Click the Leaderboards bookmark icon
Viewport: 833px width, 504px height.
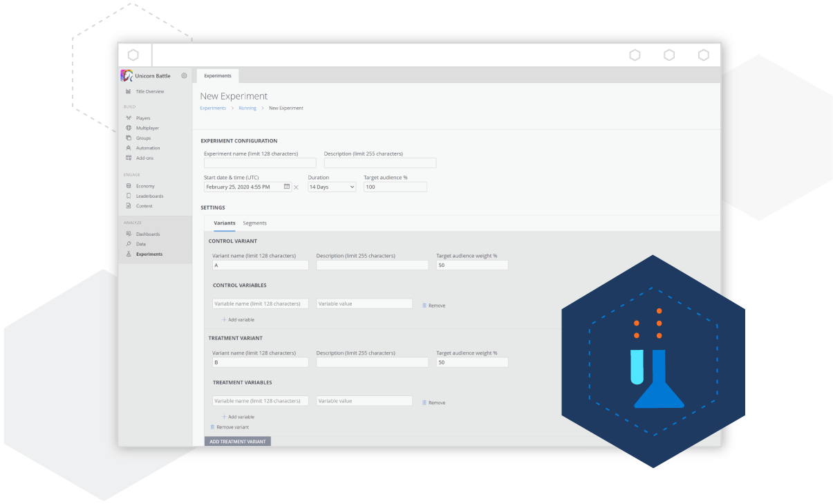point(129,196)
